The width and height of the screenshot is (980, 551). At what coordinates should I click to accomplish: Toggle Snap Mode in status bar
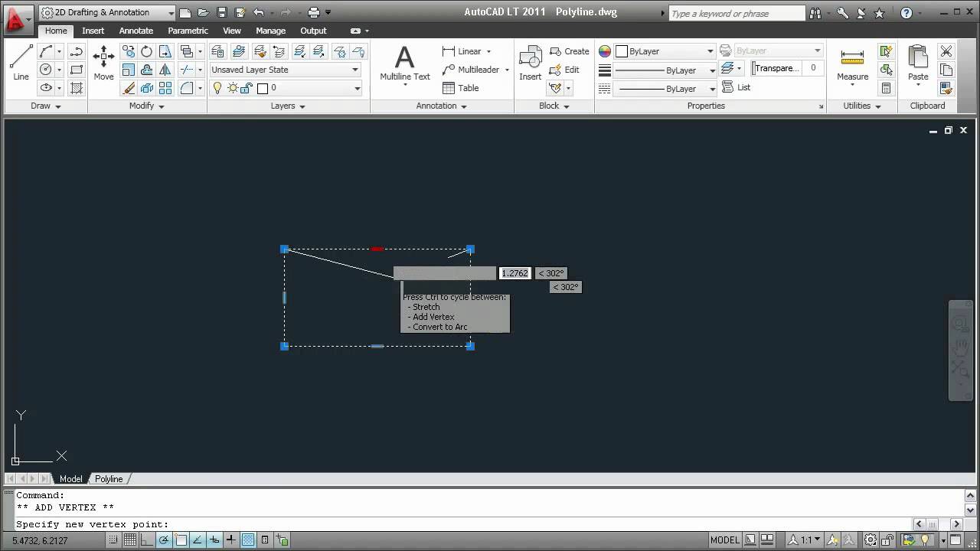113,540
